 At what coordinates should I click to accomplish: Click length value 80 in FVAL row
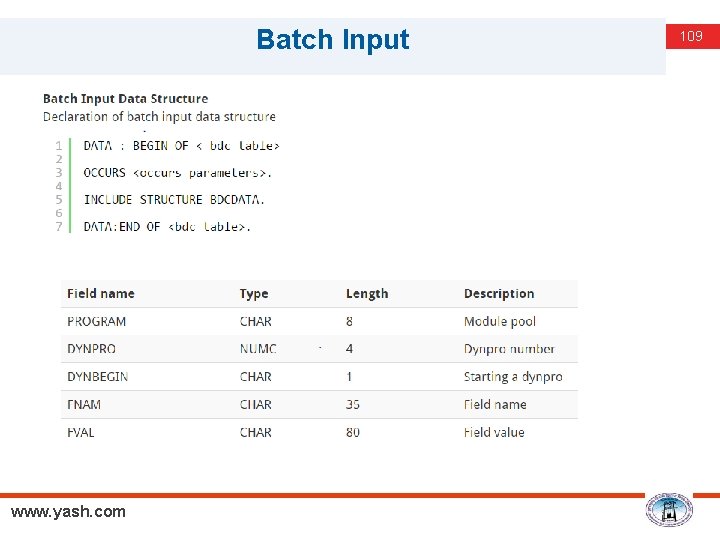[353, 433]
